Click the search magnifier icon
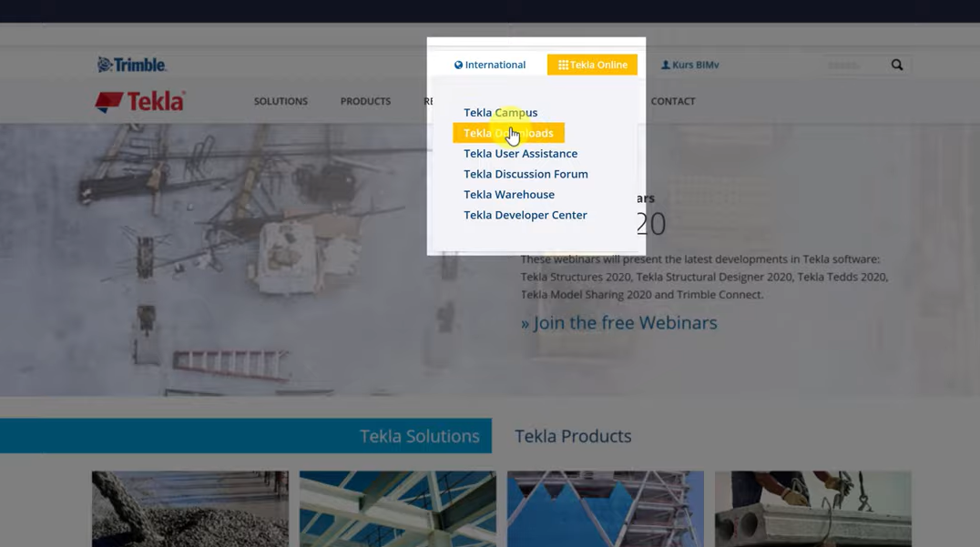 click(897, 65)
